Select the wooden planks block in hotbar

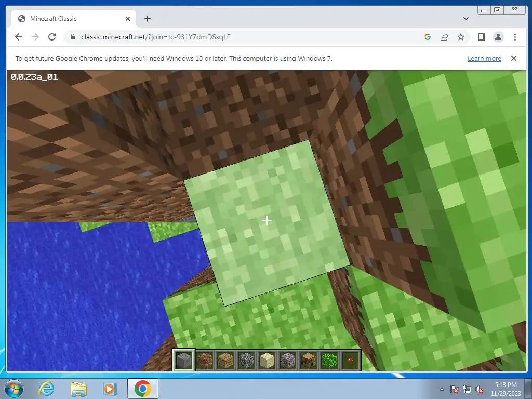coord(225,360)
